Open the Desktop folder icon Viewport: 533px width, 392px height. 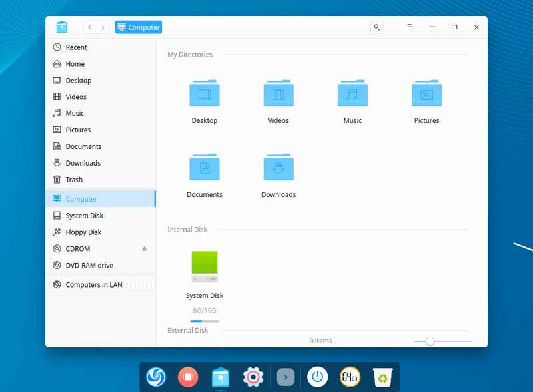pyautogui.click(x=205, y=94)
